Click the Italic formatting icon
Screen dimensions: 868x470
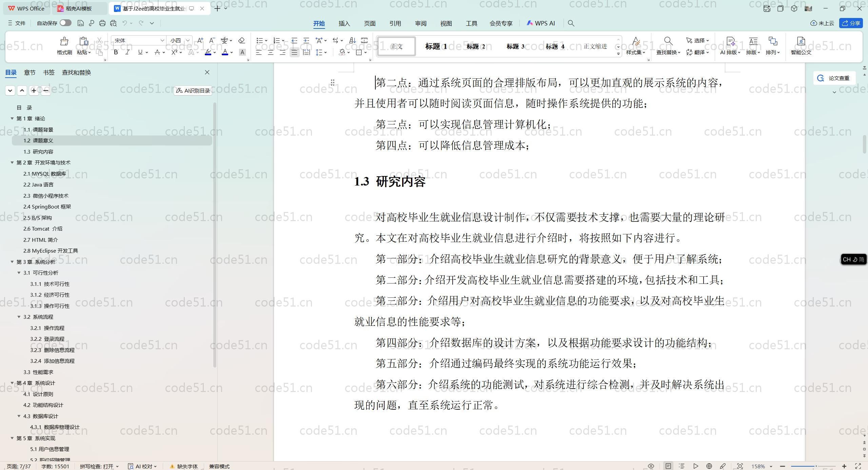[127, 52]
